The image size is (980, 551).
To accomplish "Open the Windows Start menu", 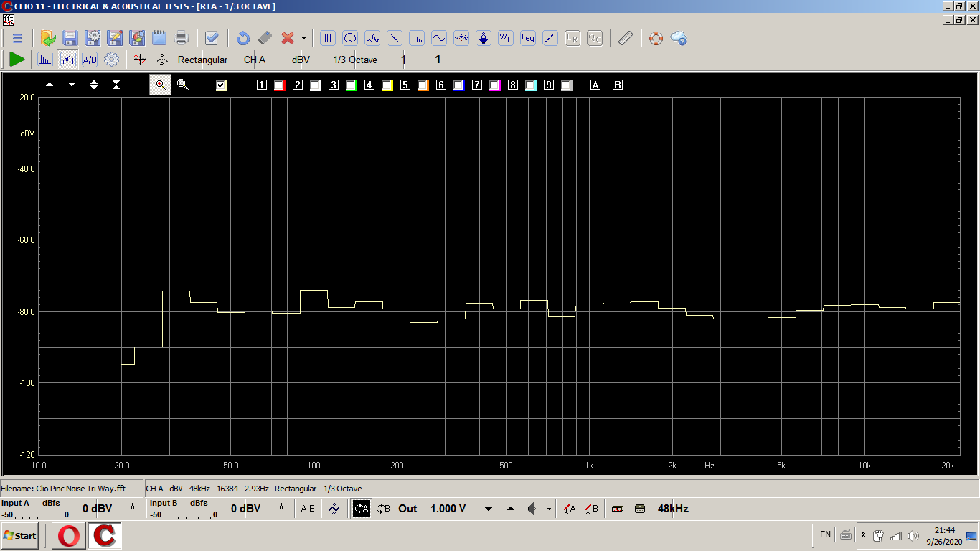I will (x=20, y=536).
